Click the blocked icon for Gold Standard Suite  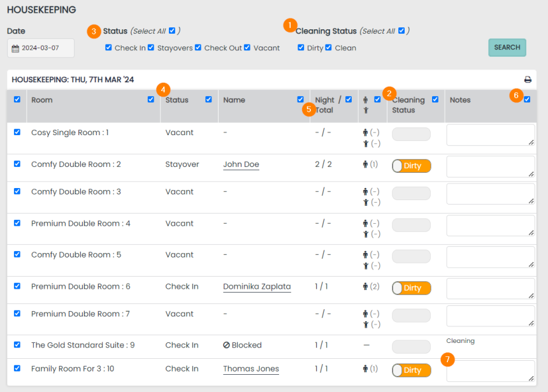coord(226,345)
